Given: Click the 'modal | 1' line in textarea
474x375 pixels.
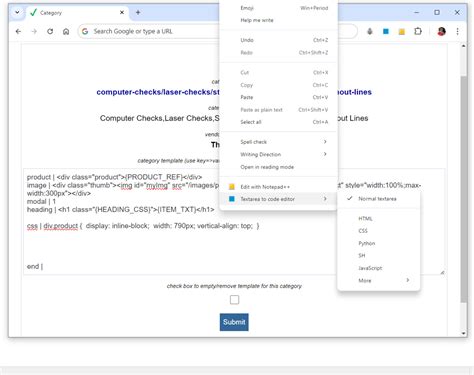Looking at the screenshot, I should [41, 201].
